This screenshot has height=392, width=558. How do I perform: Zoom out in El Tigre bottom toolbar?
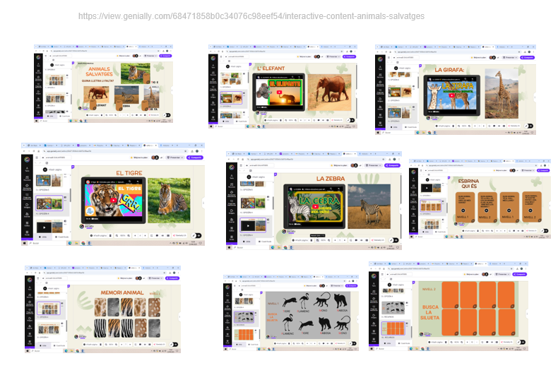coord(117,235)
